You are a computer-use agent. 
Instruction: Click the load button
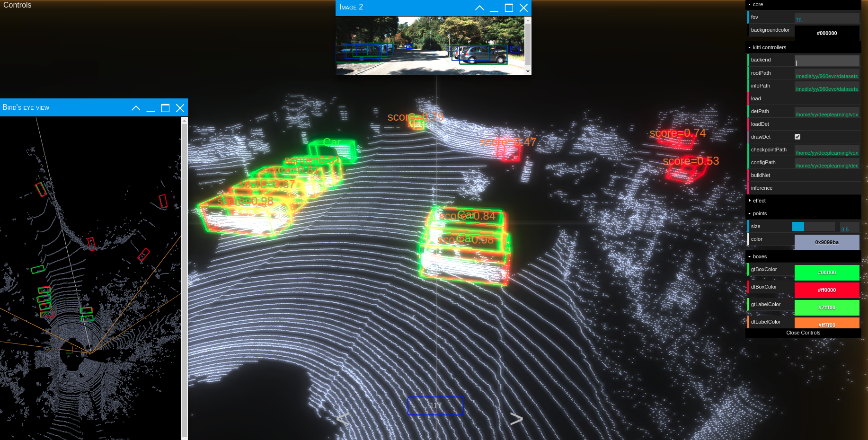[803, 98]
